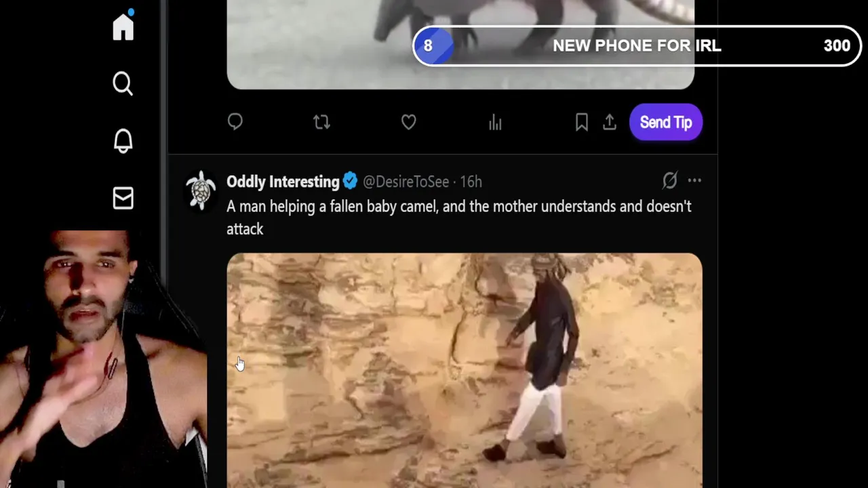Open Messages envelope icon

(x=123, y=198)
